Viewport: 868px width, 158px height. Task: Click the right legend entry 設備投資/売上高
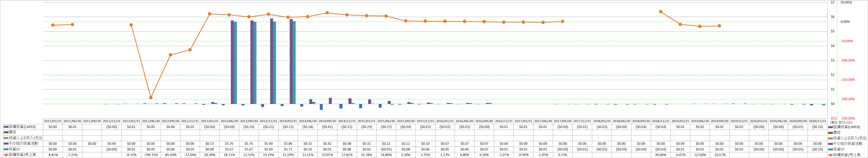point(844,155)
